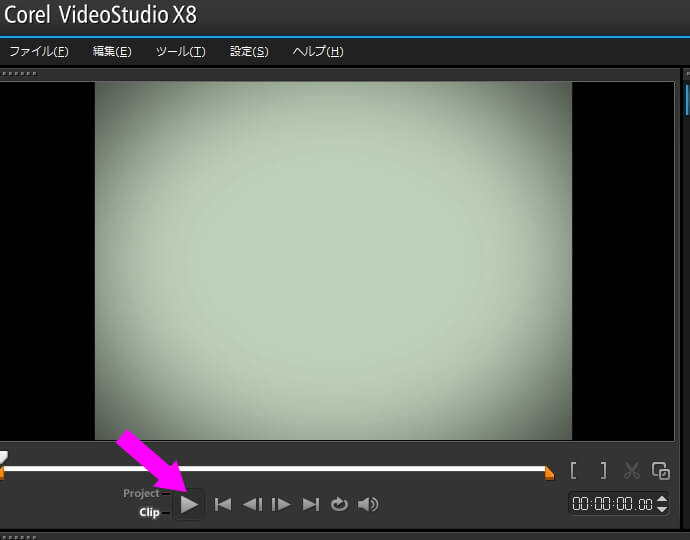Click the white scrubber bar in preview
Screen dimensions: 690x540
(275, 469)
